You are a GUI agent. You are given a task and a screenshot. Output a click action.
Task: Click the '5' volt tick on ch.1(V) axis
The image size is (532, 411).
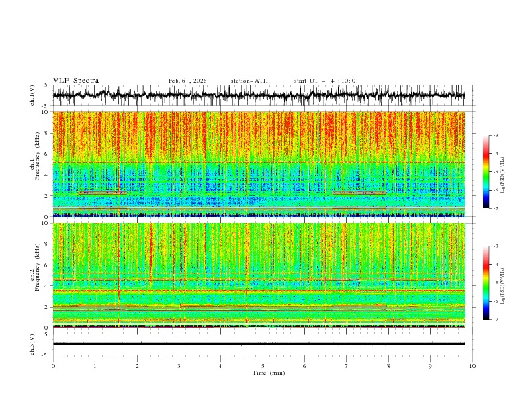tap(46, 85)
